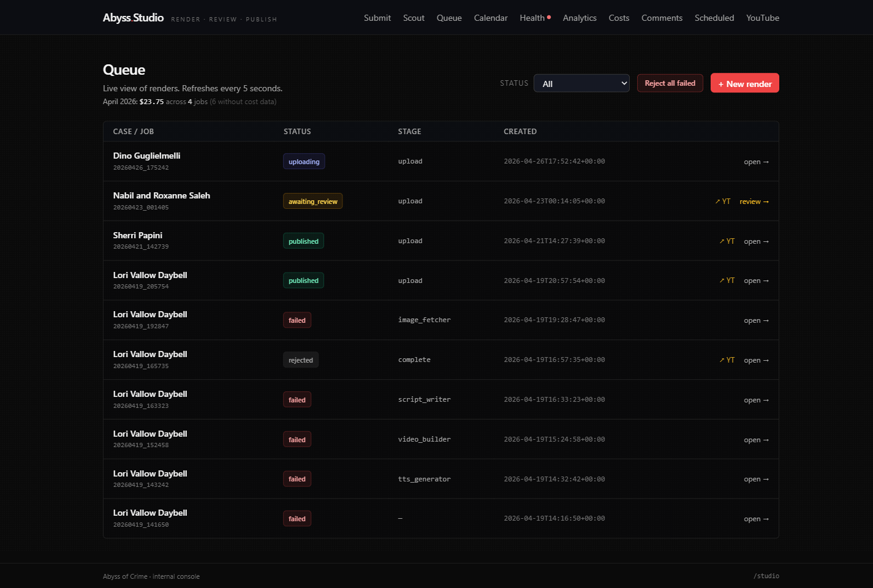Open the Dino Guglielmelli job

click(x=756, y=162)
